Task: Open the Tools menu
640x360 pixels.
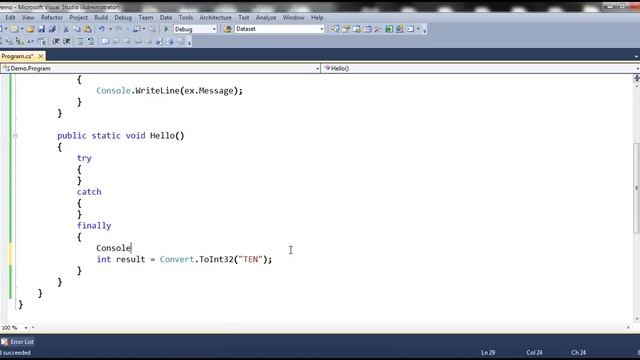Action: 186,18
